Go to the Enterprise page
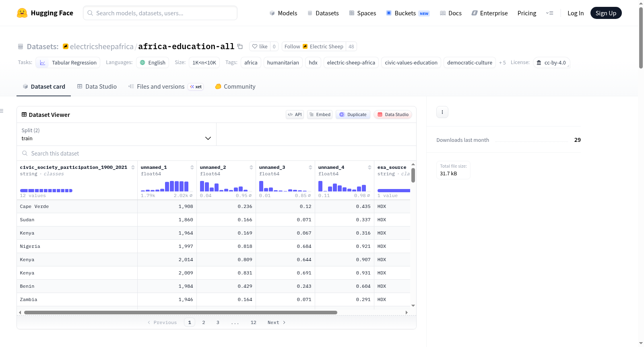The width and height of the screenshot is (644, 347). [489, 13]
